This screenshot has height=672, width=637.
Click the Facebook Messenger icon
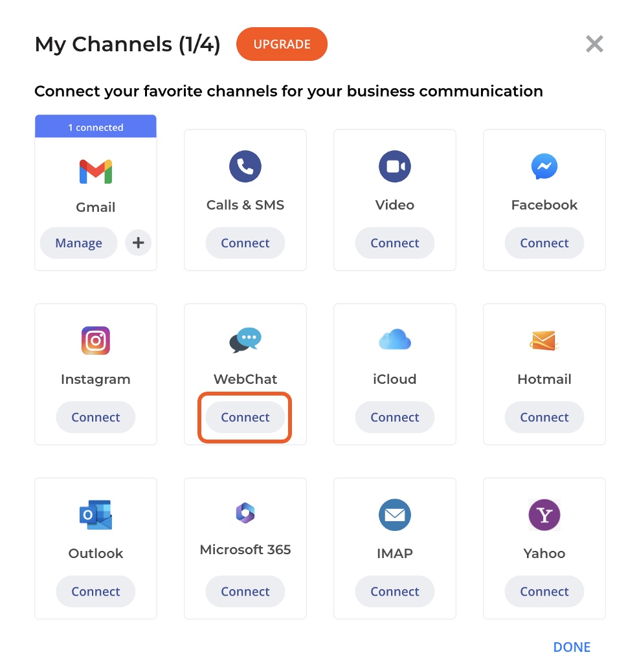coord(544,166)
